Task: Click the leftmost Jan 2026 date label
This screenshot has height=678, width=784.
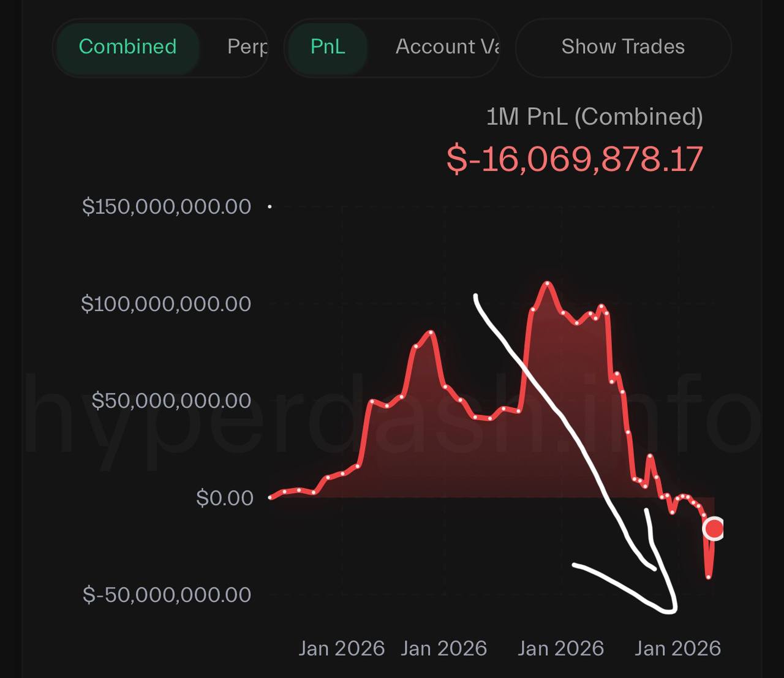Action: [x=341, y=648]
